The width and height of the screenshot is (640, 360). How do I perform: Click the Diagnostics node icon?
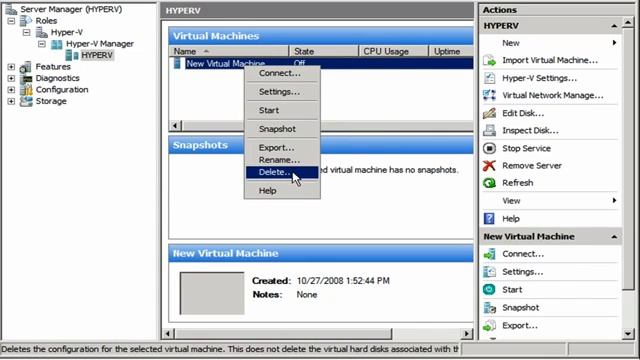(x=26, y=78)
